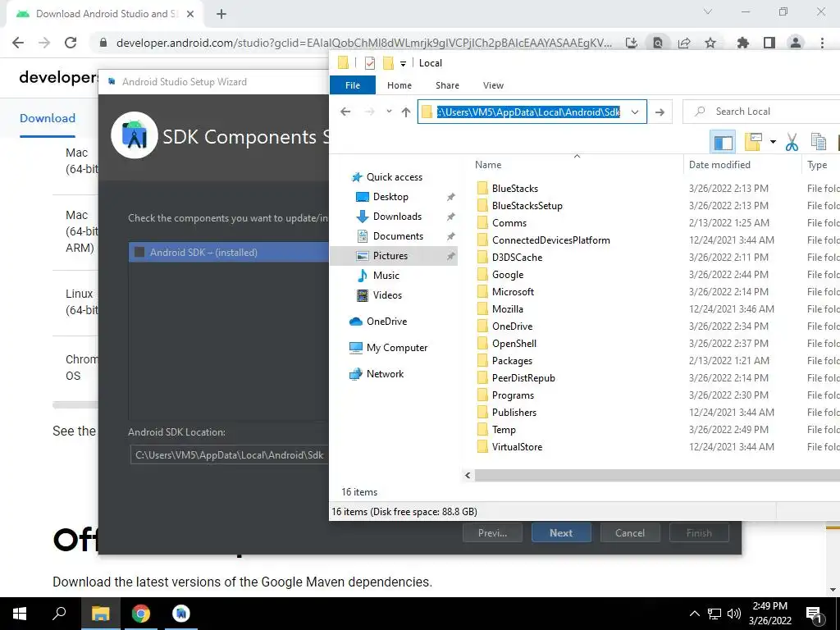The image size is (840, 630).
Task: Click the Android SDK Location path field
Action: click(230, 454)
